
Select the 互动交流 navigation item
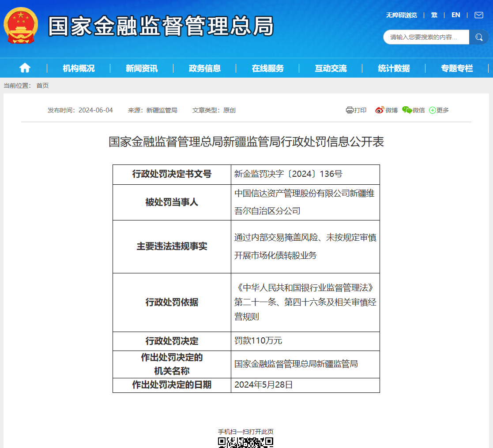(331, 68)
